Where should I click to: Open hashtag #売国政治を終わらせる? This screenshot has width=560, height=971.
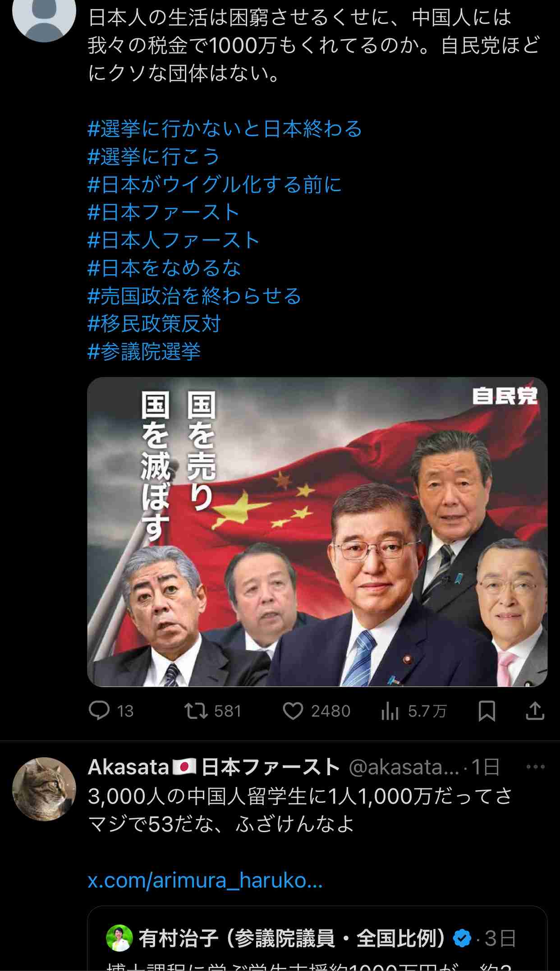tap(194, 296)
